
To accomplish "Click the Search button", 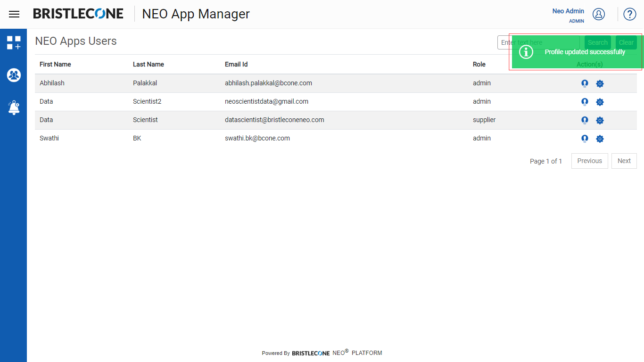I will (598, 42).
